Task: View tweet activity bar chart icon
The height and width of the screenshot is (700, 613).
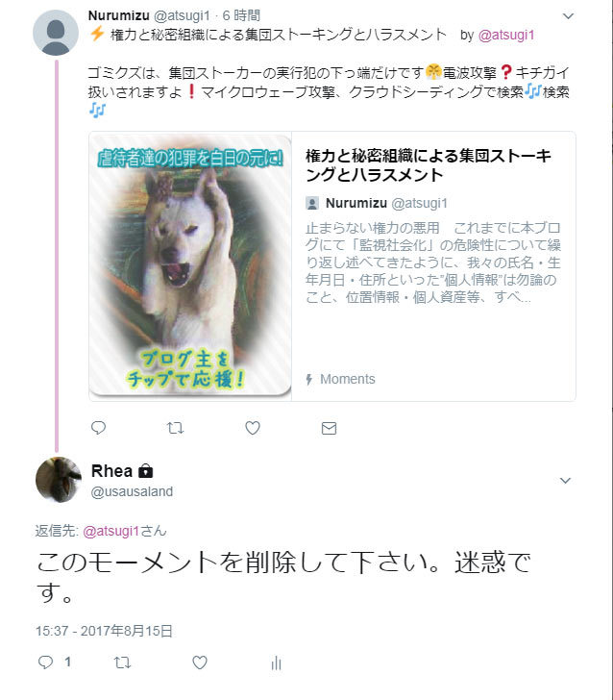Action: click(x=276, y=662)
